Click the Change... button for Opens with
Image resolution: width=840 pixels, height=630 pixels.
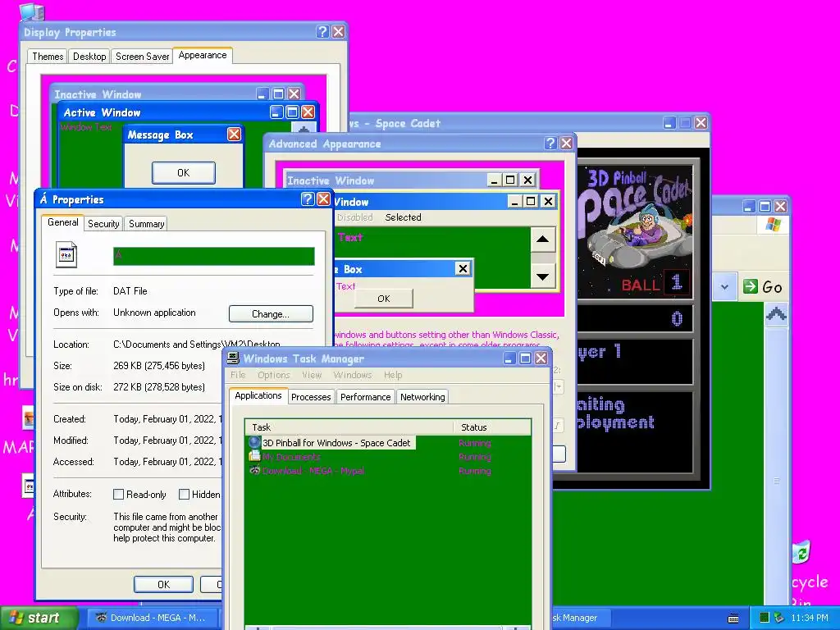pyautogui.click(x=271, y=314)
